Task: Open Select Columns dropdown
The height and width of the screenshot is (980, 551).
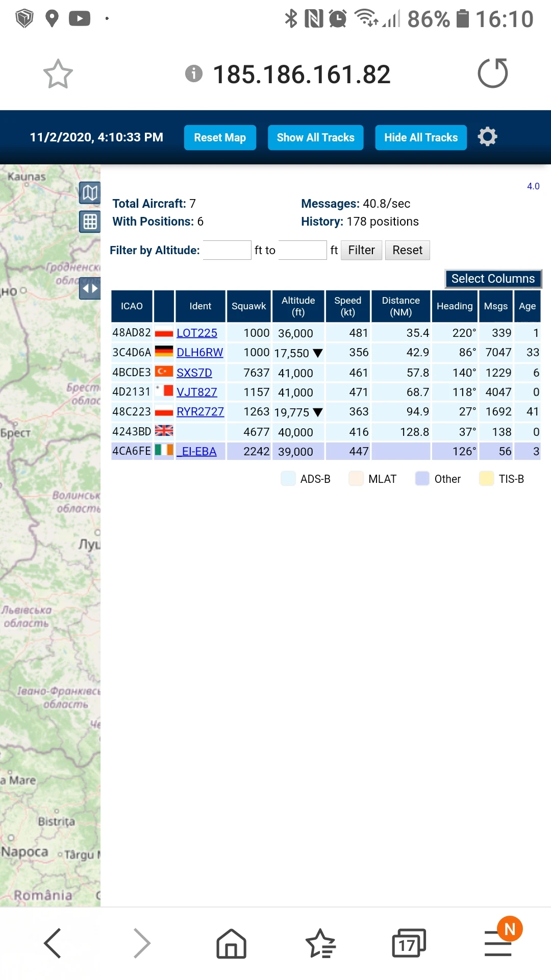Action: (493, 279)
